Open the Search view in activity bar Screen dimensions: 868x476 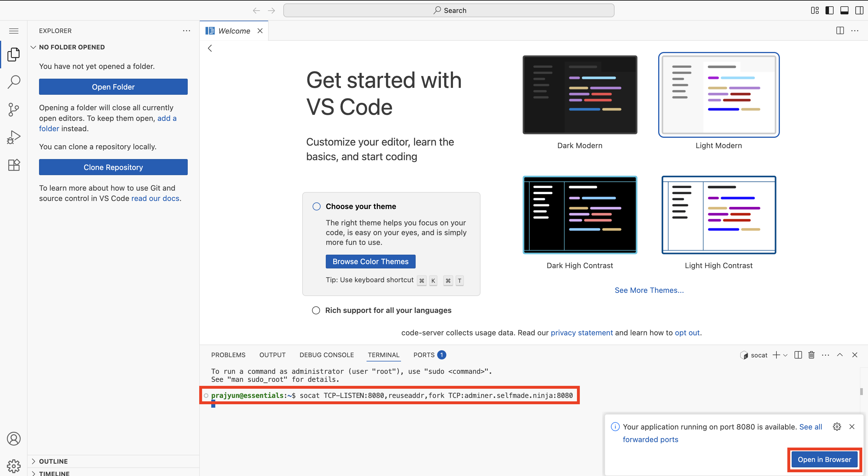pyautogui.click(x=13, y=82)
